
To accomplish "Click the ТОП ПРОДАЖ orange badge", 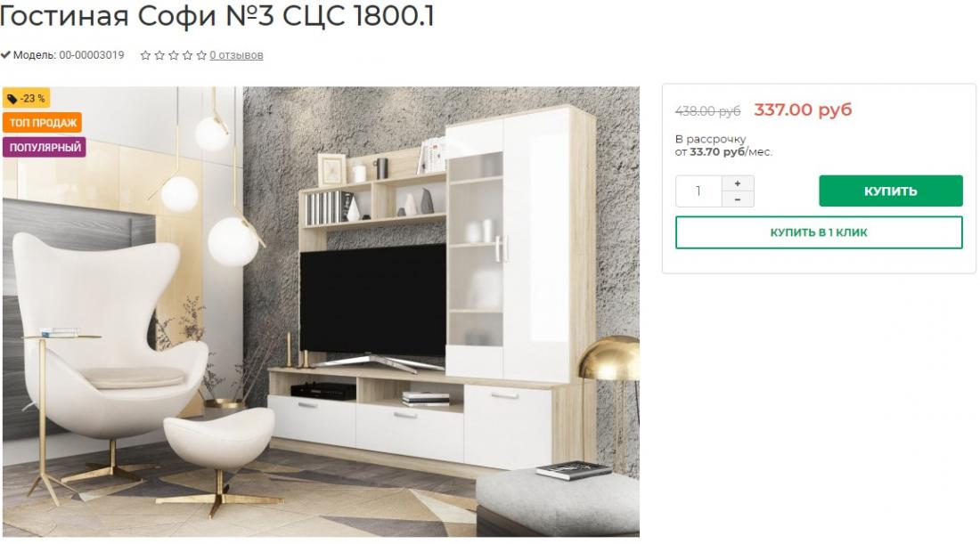I will pyautogui.click(x=43, y=122).
